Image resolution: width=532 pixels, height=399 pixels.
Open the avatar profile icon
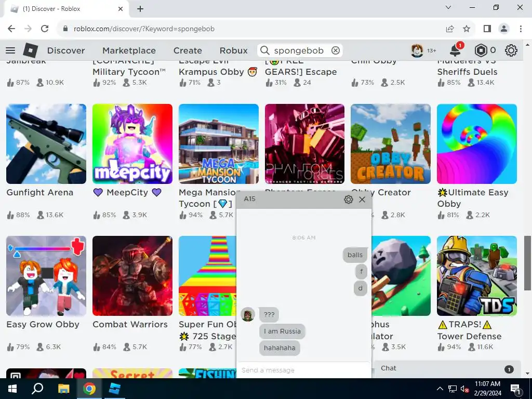click(x=417, y=50)
